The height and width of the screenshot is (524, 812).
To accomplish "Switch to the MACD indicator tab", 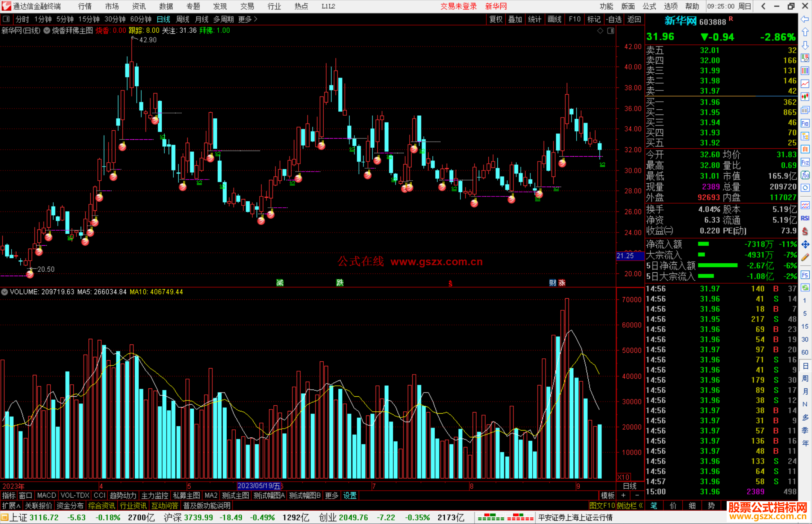I will click(46, 495).
